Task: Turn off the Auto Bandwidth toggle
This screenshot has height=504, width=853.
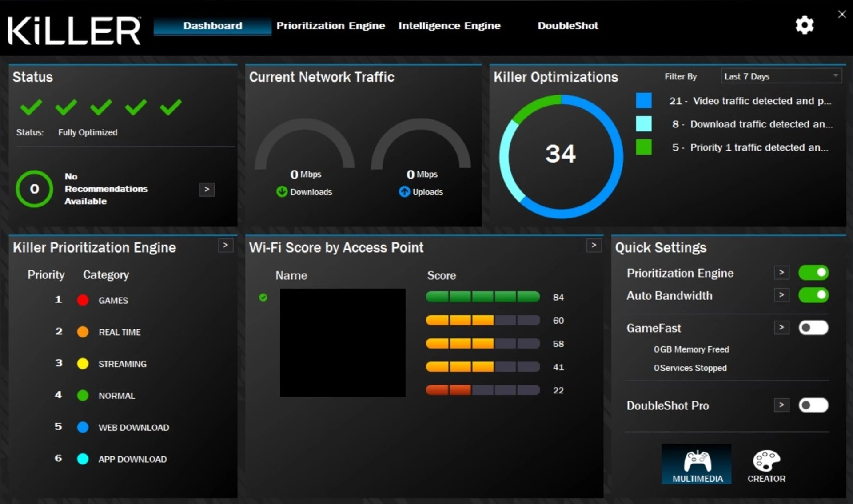Action: [813, 295]
